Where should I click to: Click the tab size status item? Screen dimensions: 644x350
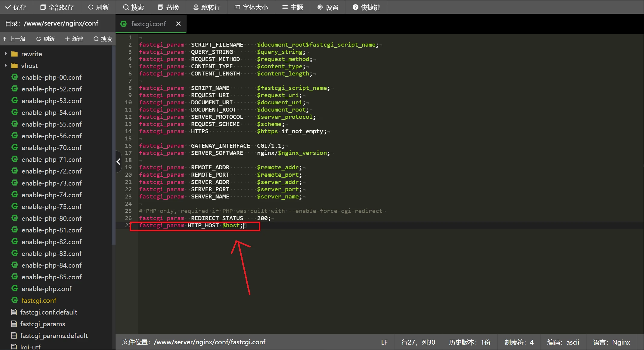point(519,342)
